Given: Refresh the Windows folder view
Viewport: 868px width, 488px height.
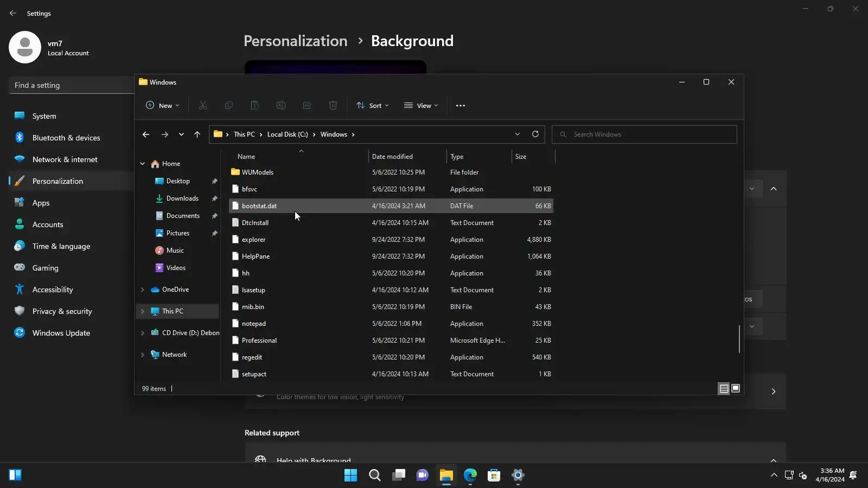Looking at the screenshot, I should click(535, 134).
